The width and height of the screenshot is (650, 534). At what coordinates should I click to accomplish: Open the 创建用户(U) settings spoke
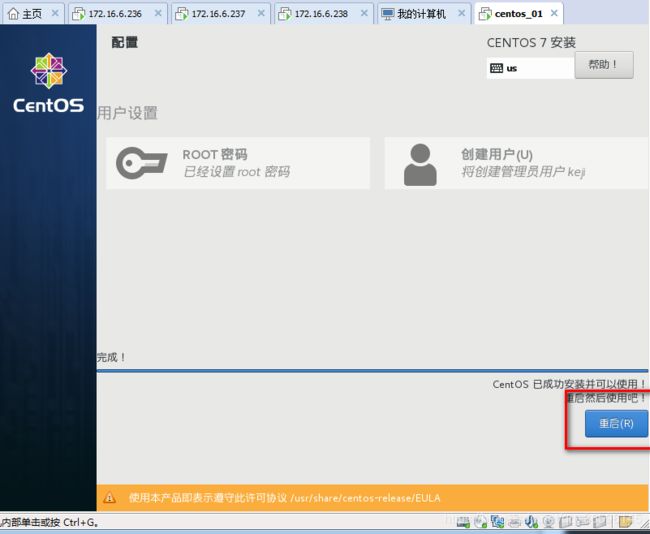pos(517,163)
